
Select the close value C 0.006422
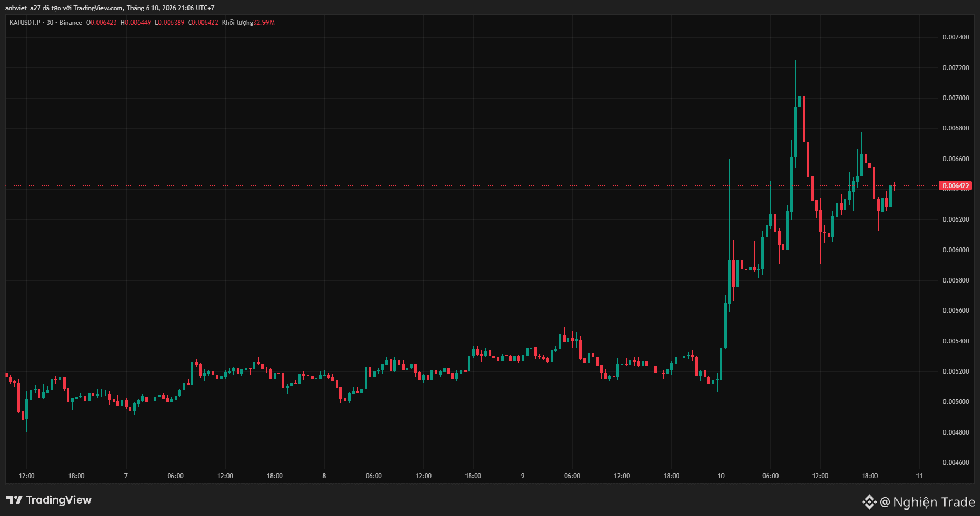(x=203, y=23)
